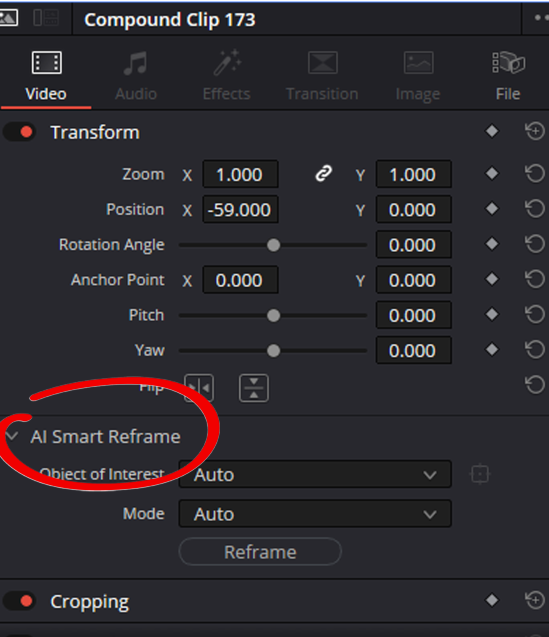Toggle the Zoom X/Y link icon
The height and width of the screenshot is (637, 549).
(323, 173)
